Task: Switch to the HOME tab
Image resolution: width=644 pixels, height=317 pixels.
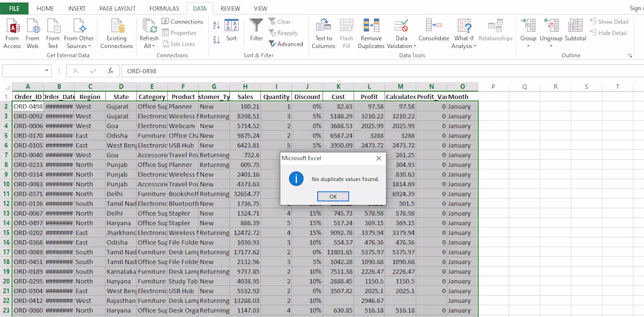Action: click(x=45, y=8)
